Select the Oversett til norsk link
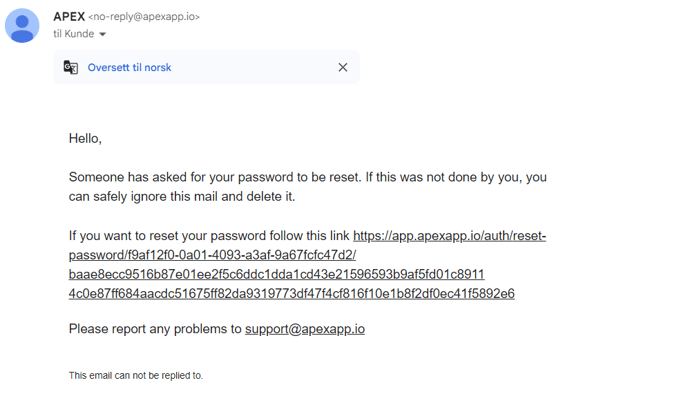The image size is (688, 396). pyautogui.click(x=129, y=67)
